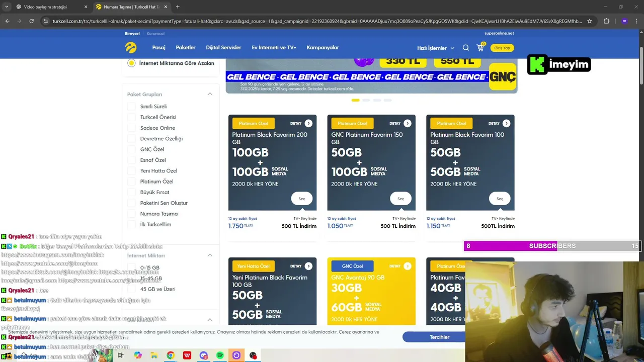
Task: Open DETAY arrow on GNC Platinum Favorim 150 GB
Action: pos(408,123)
